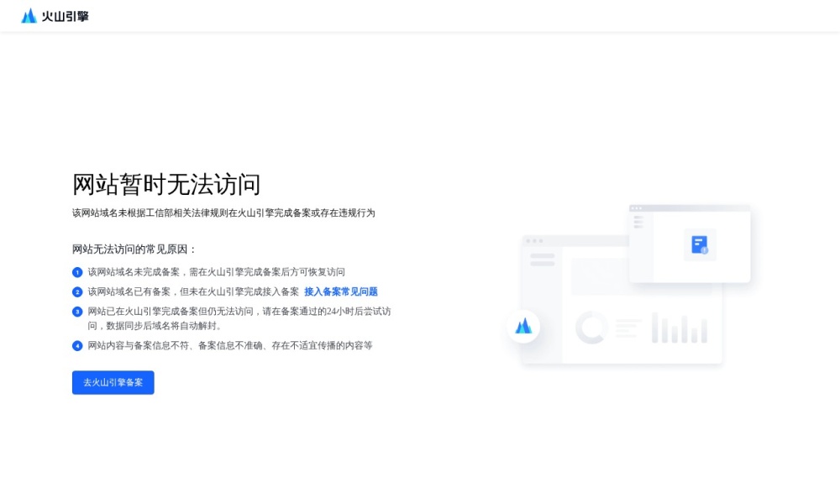
Task: Click the 火山引擎 brand text in header
Action: click(66, 16)
